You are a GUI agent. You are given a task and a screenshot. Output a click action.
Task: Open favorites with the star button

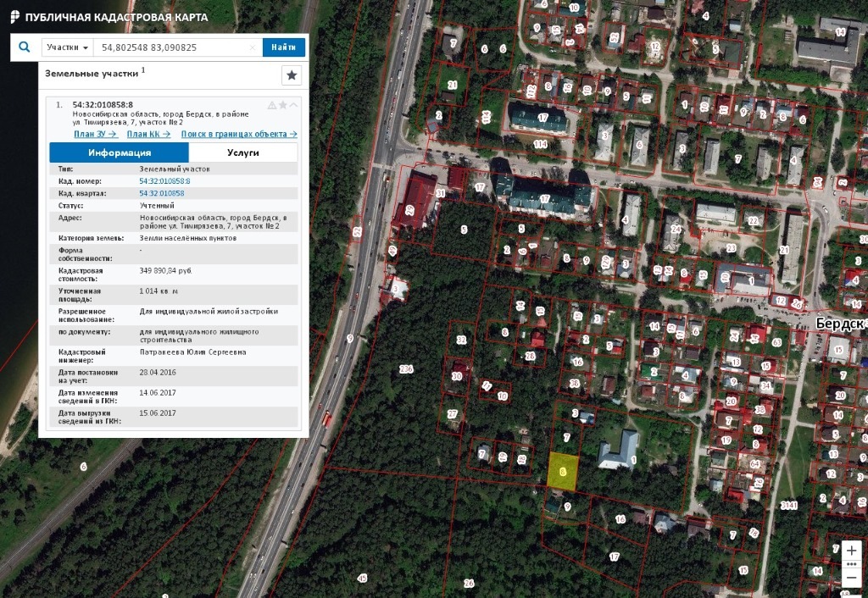[x=292, y=75]
